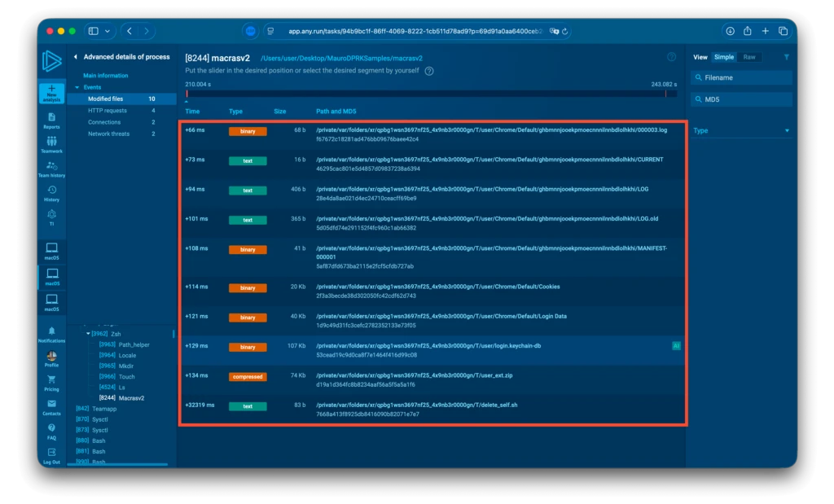
Task: Click the Pricing cart icon
Action: (51, 382)
